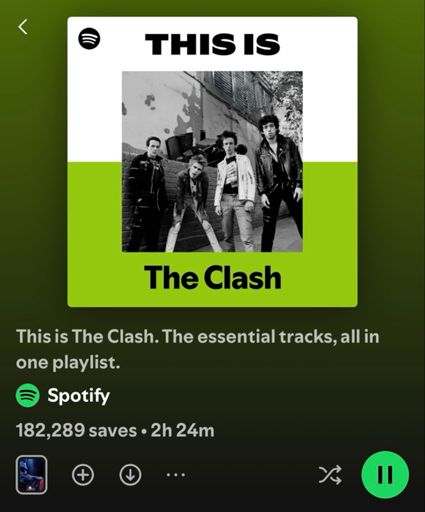Pause playback with the green button

point(385,474)
